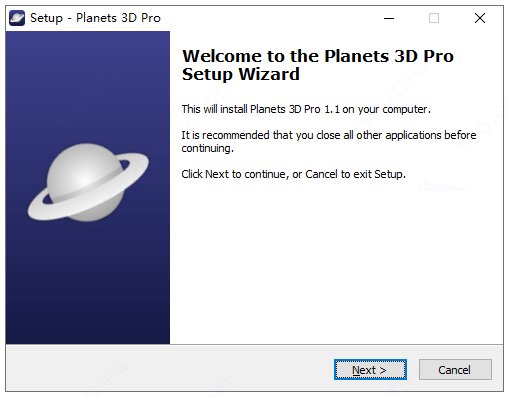Viewport: 508px width, 397px height.
Task: Click the 'Welcome to the Planets 3D Pro' heading
Action: (318, 56)
